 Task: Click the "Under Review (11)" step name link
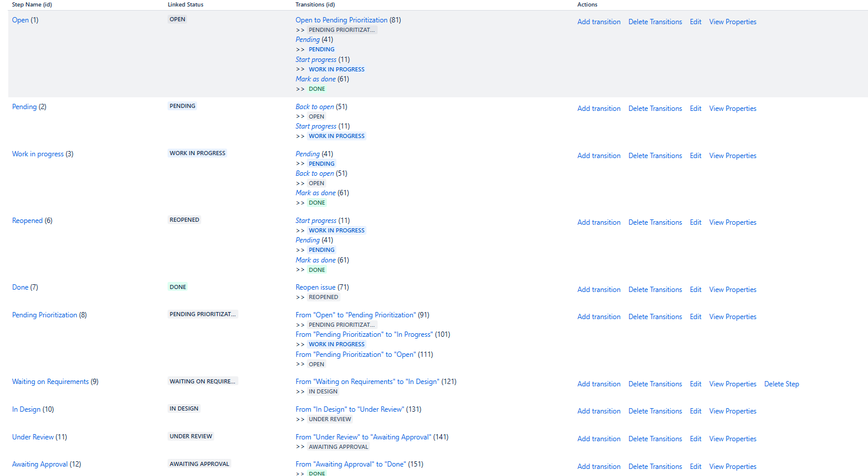[x=33, y=437]
